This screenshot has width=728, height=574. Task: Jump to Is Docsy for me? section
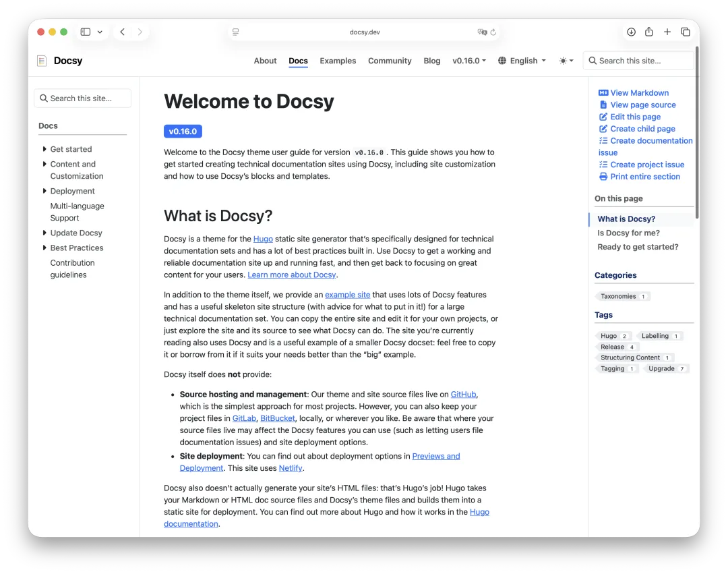[628, 233]
